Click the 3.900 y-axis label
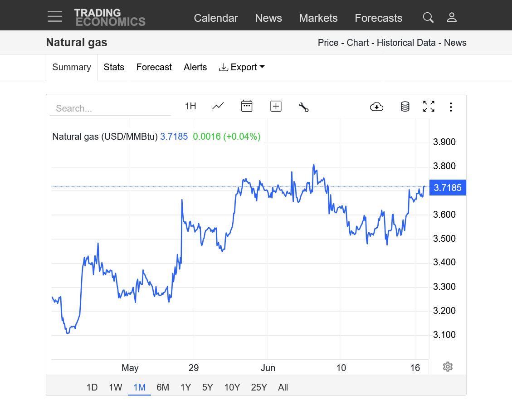 coord(444,142)
